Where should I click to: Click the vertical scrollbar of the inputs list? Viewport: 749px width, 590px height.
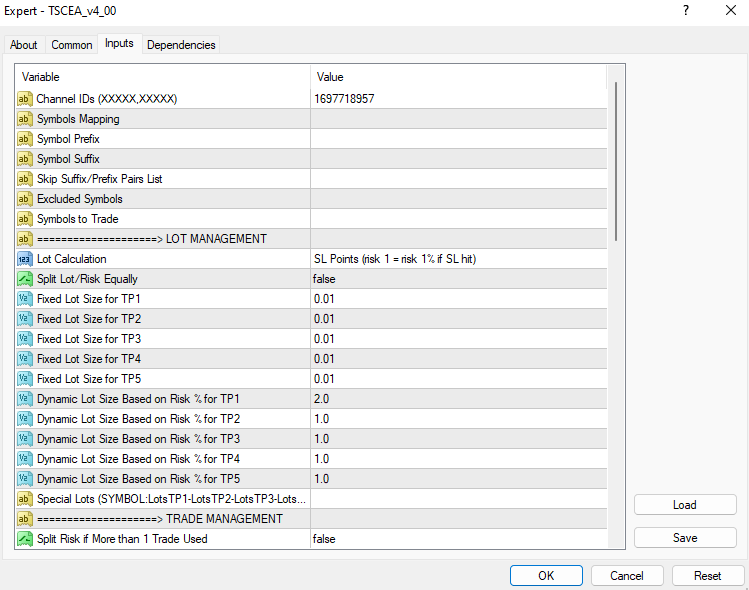click(x=616, y=160)
